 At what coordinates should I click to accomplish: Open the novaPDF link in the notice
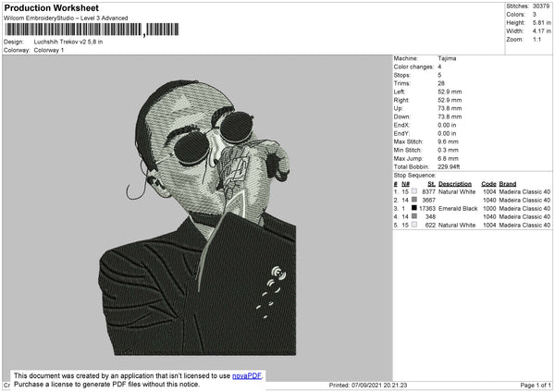pos(247,375)
